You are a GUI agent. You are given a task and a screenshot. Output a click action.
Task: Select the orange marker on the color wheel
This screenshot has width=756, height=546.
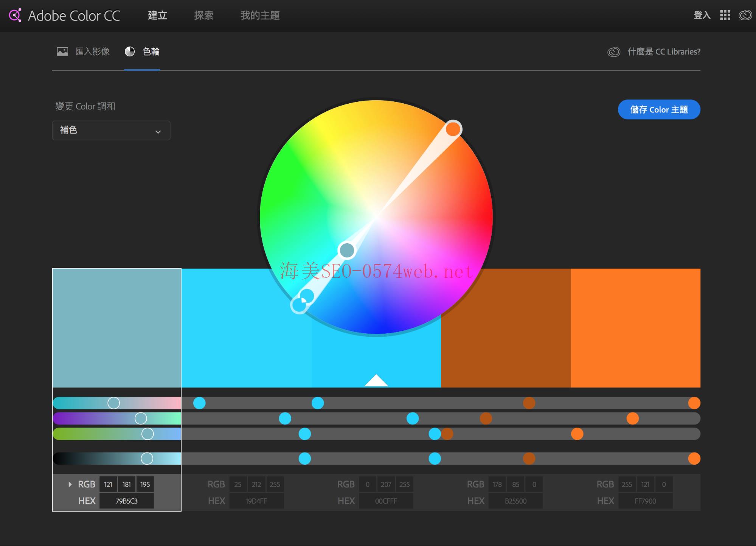coord(453,129)
